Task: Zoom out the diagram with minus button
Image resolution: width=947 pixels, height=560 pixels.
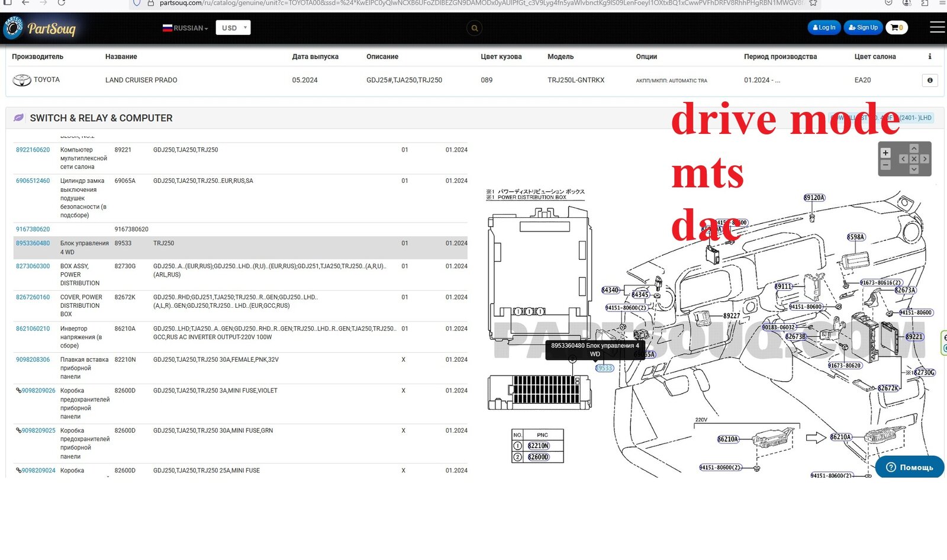Action: tap(885, 165)
